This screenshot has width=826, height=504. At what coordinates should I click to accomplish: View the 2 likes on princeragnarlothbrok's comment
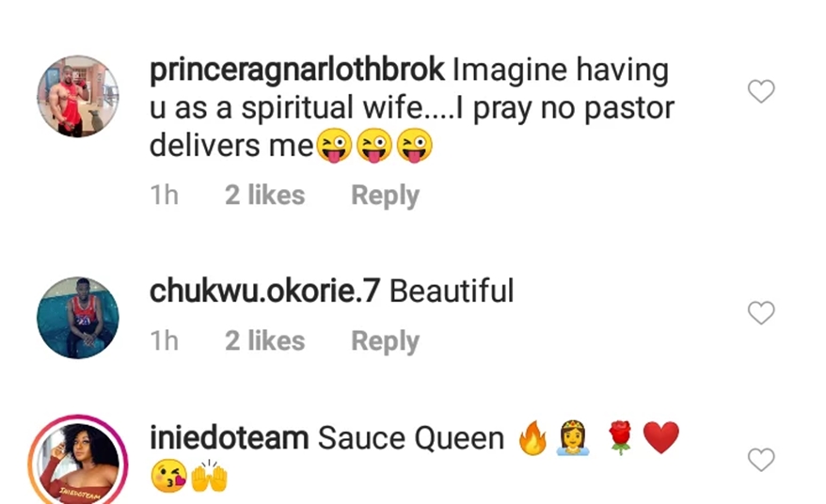pyautogui.click(x=264, y=196)
